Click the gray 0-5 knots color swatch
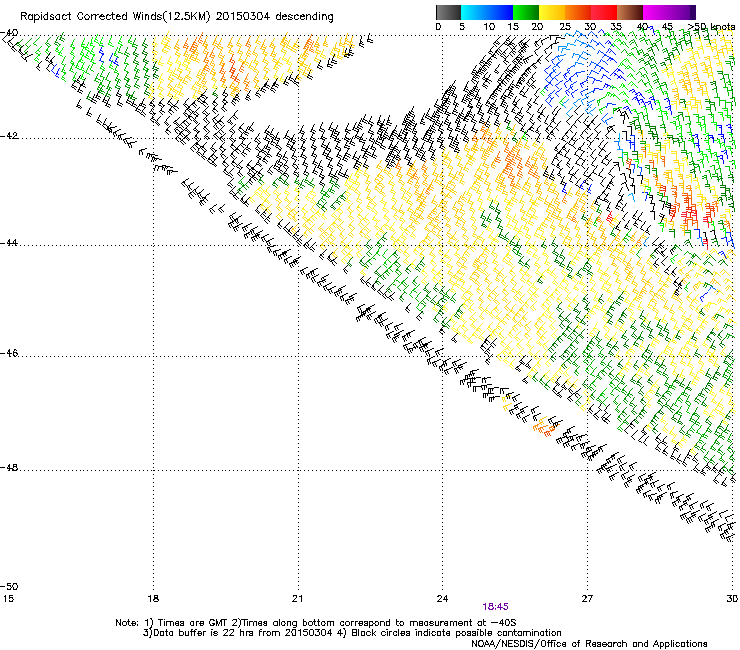740x650 pixels. point(448,12)
